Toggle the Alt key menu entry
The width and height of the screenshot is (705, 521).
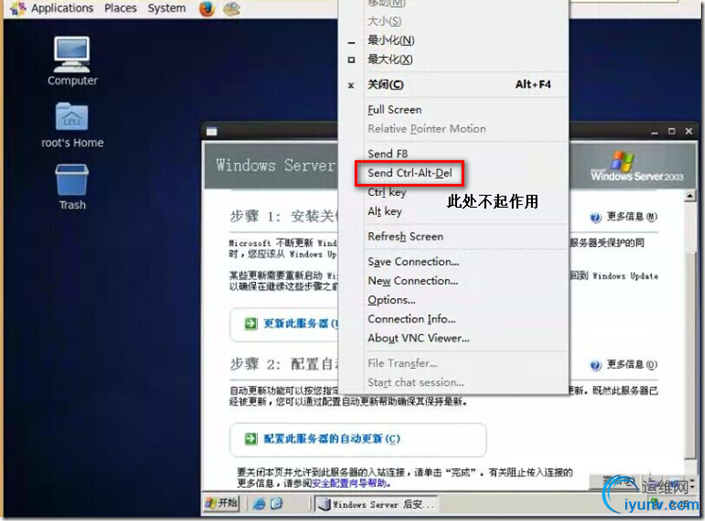point(453,211)
